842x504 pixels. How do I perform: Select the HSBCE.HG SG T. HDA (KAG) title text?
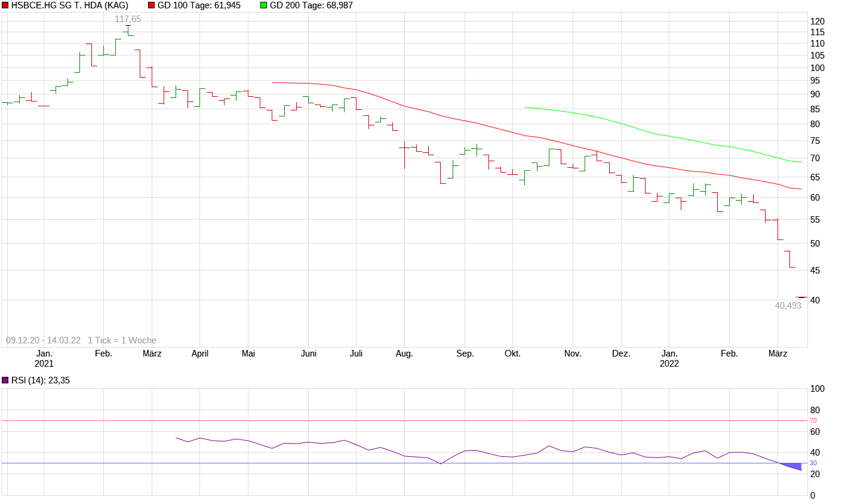70,5
